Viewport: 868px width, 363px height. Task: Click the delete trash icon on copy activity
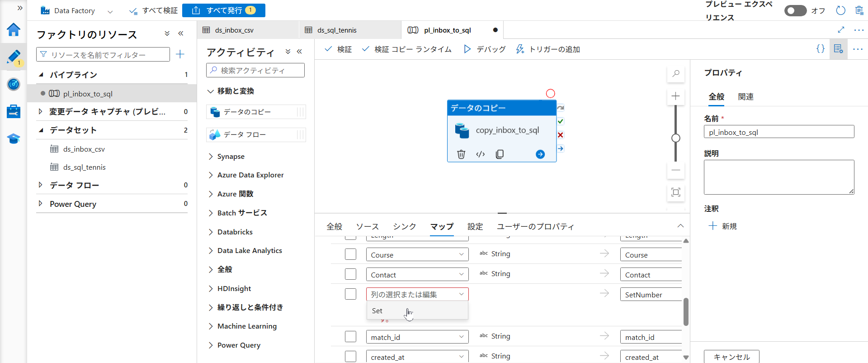[461, 154]
